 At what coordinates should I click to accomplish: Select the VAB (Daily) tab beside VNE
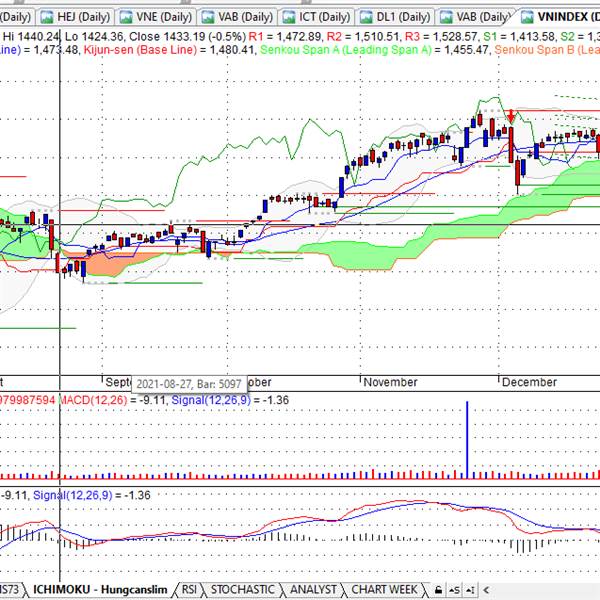click(237, 17)
